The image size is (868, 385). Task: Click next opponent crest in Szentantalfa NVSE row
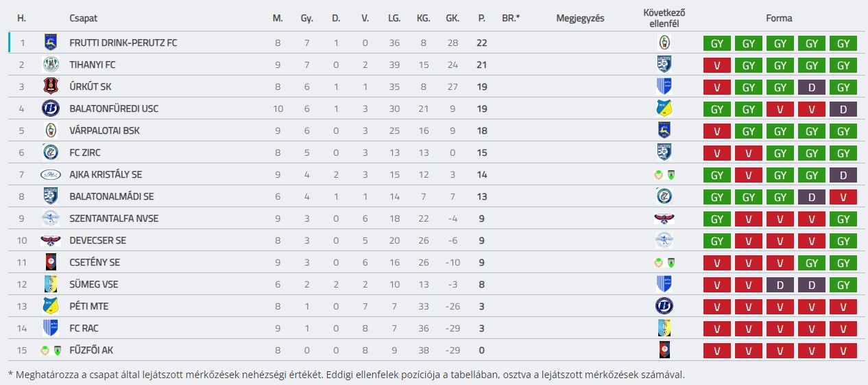(664, 218)
